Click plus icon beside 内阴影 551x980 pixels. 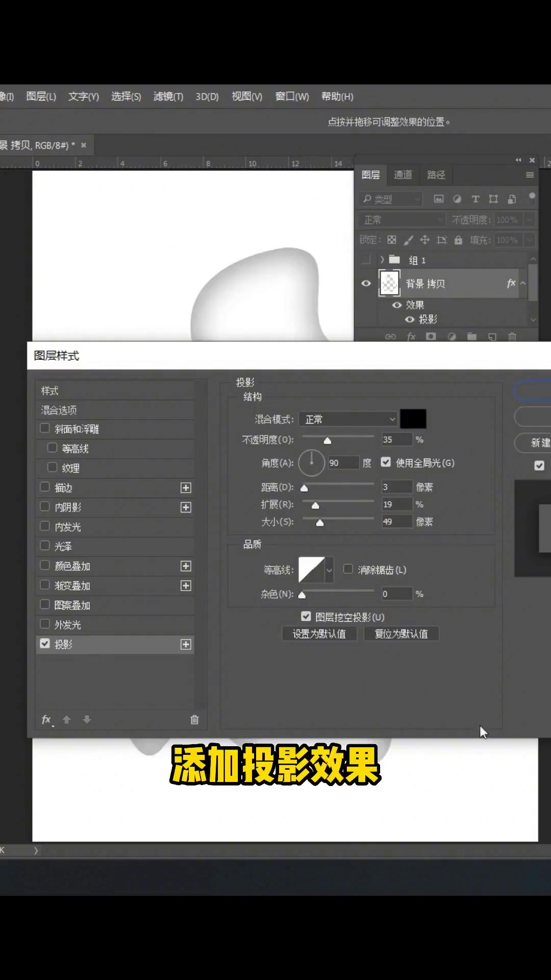point(186,507)
